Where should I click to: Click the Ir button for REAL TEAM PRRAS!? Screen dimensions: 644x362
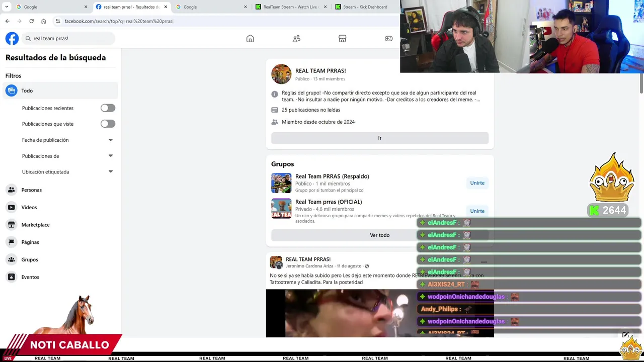pos(380,138)
